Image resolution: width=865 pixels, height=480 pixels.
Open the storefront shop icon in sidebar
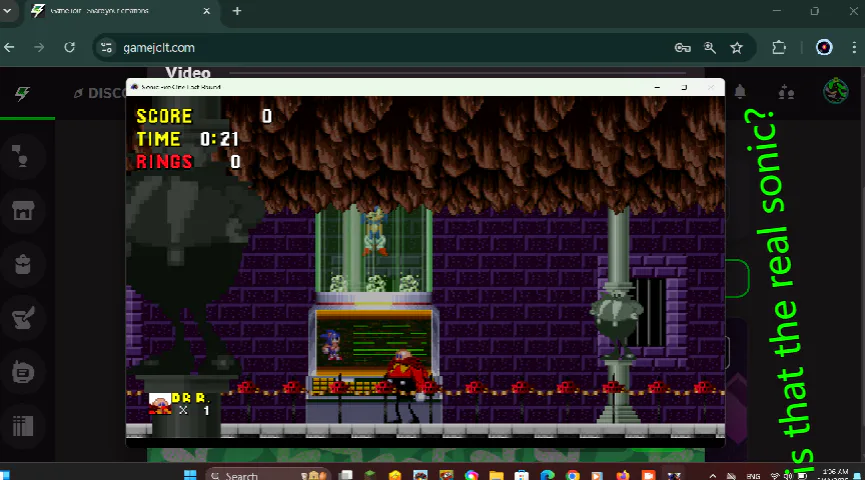click(23, 210)
